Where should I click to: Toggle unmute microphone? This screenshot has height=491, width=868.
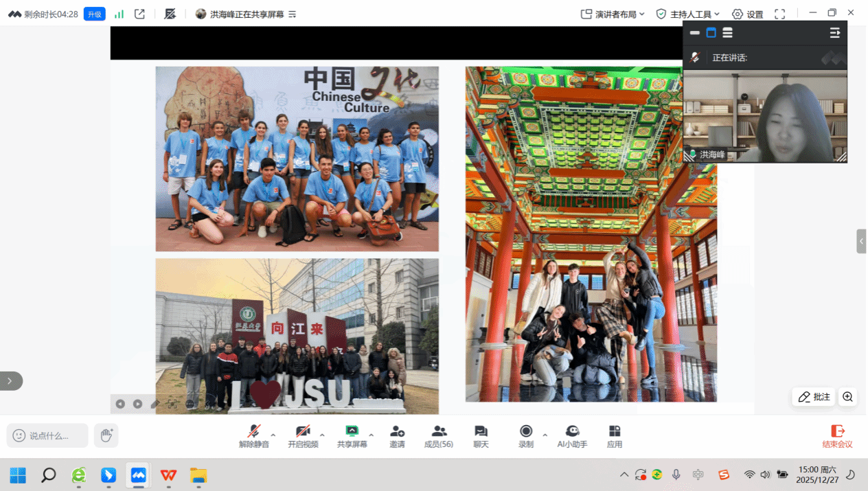click(x=254, y=436)
